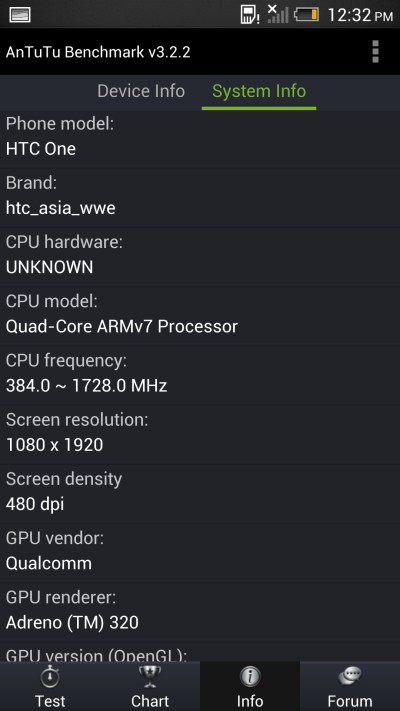Select the Phone model HTC One entry
This screenshot has height=711, width=400.
tap(200, 136)
